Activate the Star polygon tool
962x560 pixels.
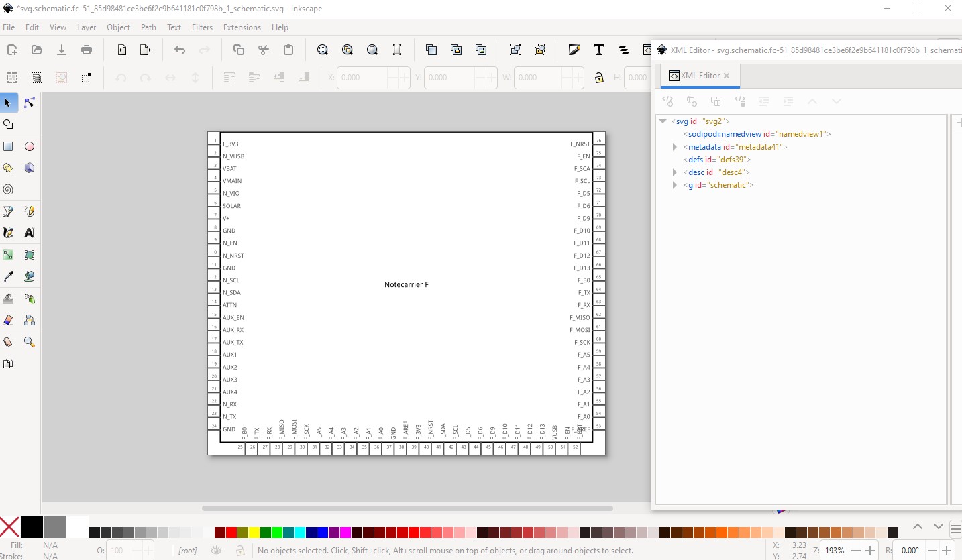[8, 168]
